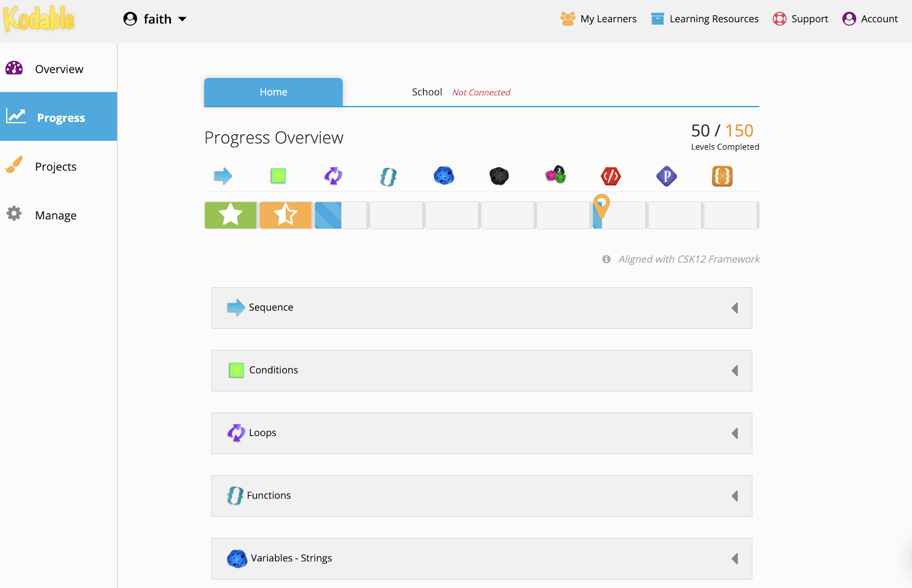Expand the Functions section
912x588 pixels.
tap(482, 496)
